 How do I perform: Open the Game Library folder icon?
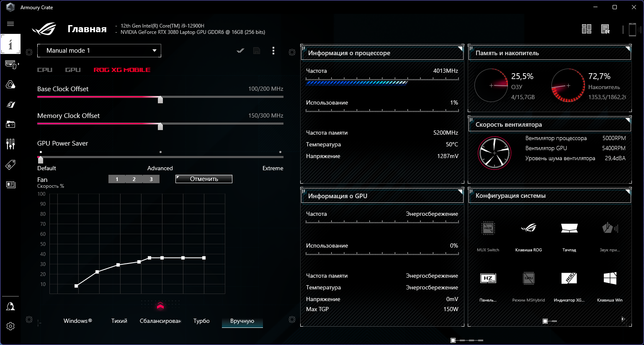[x=10, y=124]
